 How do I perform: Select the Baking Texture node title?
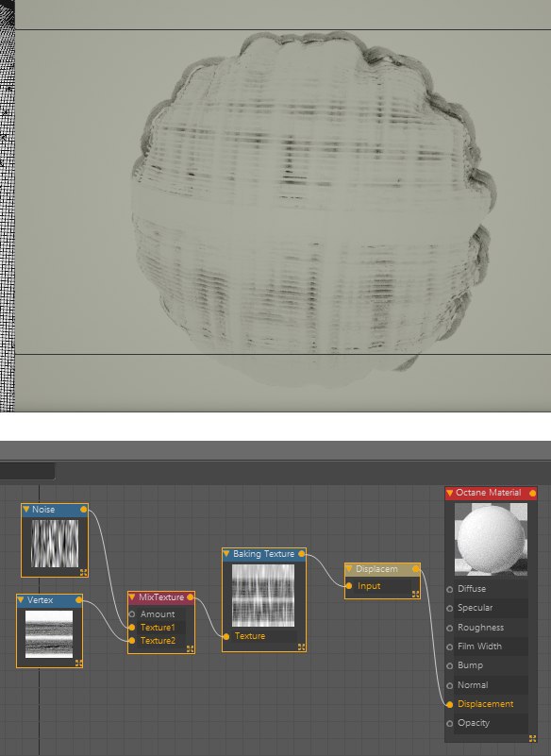pyautogui.click(x=263, y=554)
